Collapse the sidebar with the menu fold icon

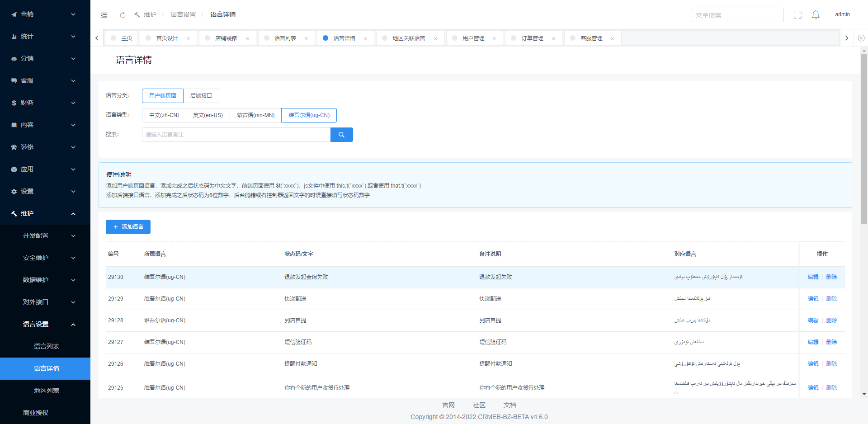point(104,15)
